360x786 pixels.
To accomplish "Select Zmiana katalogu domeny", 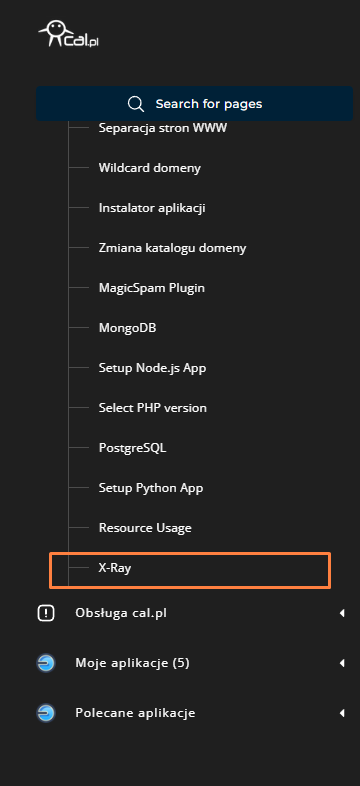I will pyautogui.click(x=172, y=248).
